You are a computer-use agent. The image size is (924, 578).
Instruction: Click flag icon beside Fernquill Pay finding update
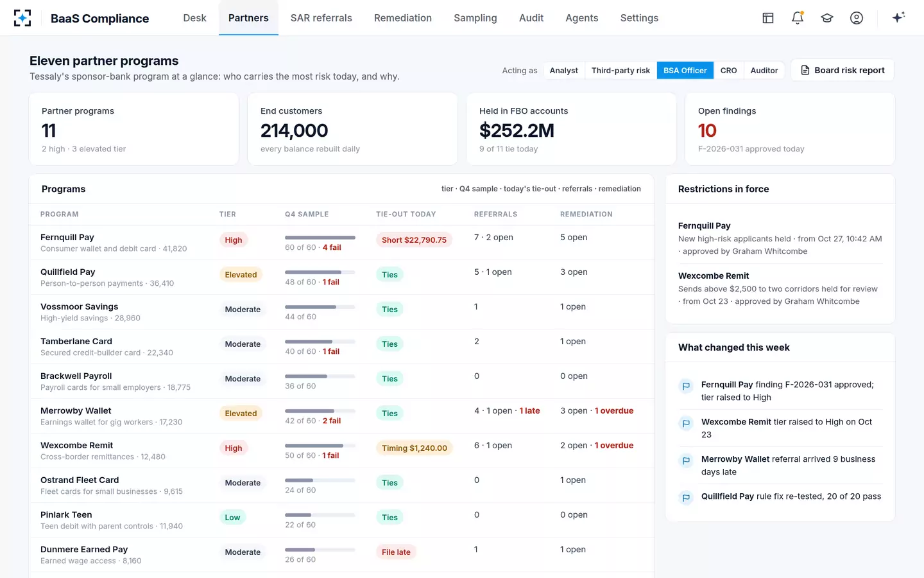[686, 386]
